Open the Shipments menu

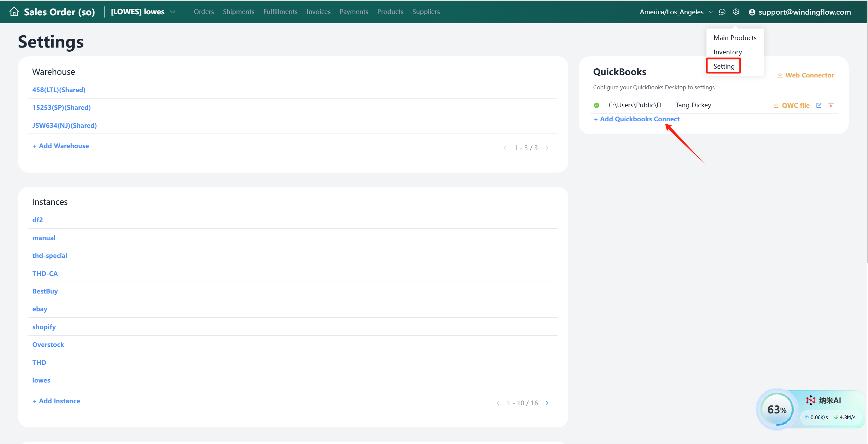click(x=239, y=12)
